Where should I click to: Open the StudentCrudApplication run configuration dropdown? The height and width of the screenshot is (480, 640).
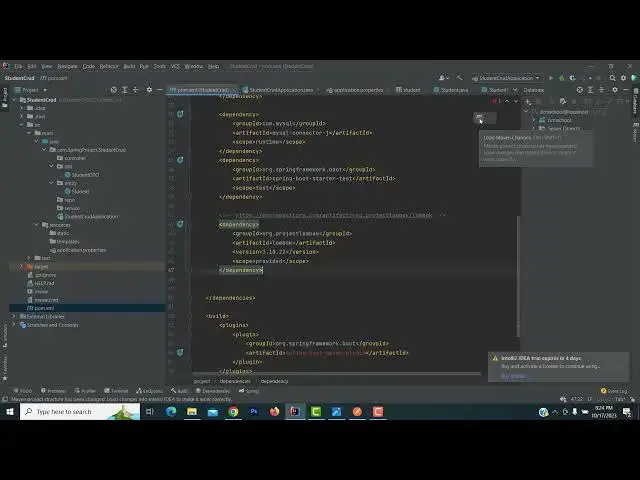(508, 78)
